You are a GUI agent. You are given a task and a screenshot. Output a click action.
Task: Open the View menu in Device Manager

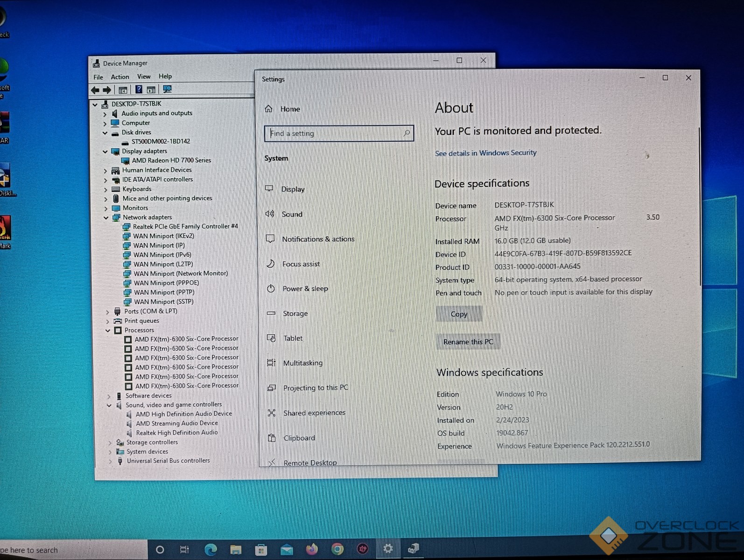pos(144,76)
